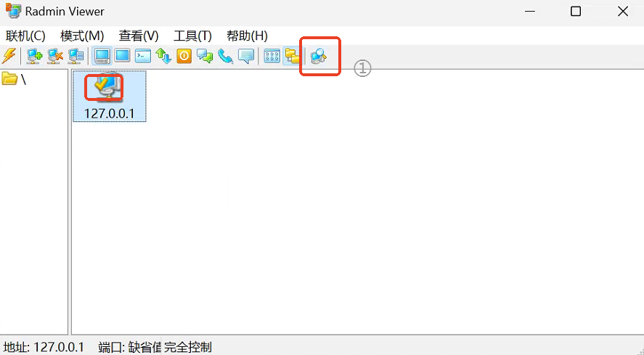Screen dimensions: 644x355
Task: Open the 帮助(H) menu
Action: pyautogui.click(x=247, y=36)
